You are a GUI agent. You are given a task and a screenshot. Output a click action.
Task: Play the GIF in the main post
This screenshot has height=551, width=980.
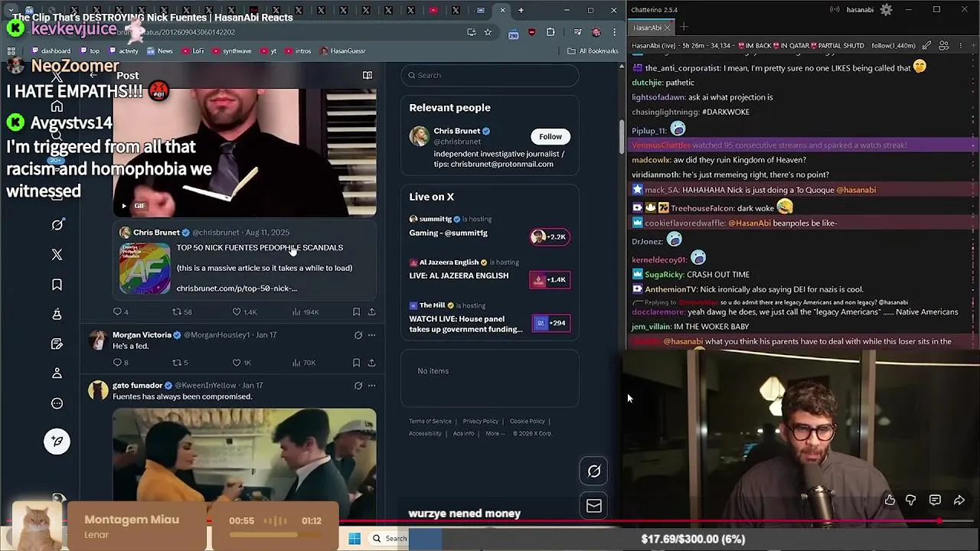[124, 206]
